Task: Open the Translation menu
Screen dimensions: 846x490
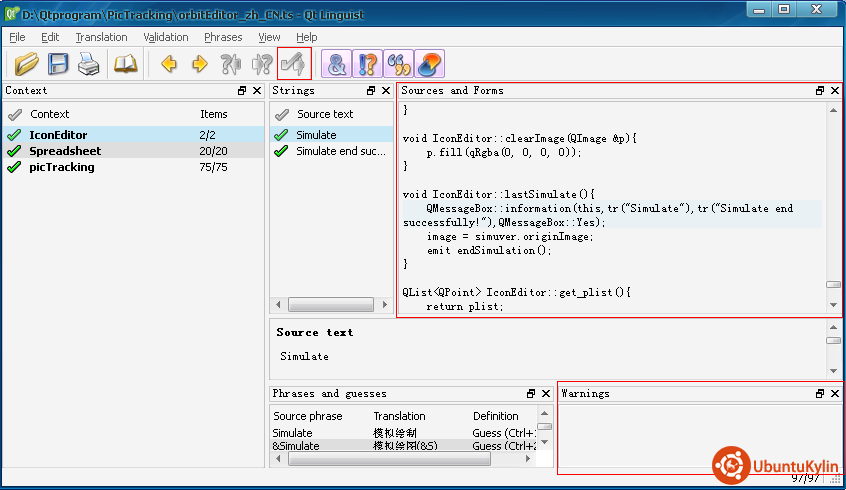Action: 101,37
